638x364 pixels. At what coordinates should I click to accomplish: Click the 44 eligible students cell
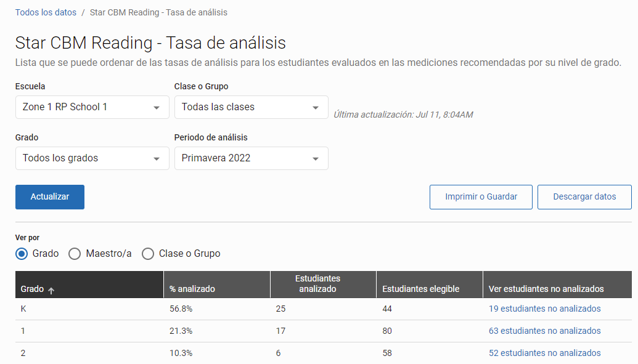[387, 309]
